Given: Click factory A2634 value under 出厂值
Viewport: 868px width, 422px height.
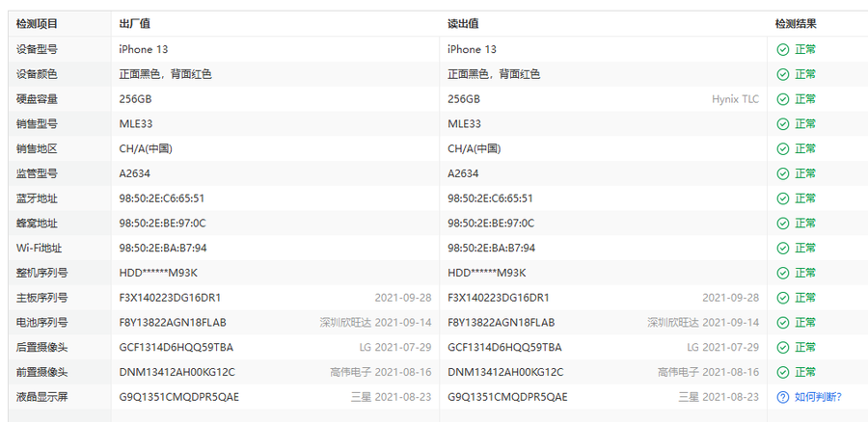Looking at the screenshot, I should (134, 173).
